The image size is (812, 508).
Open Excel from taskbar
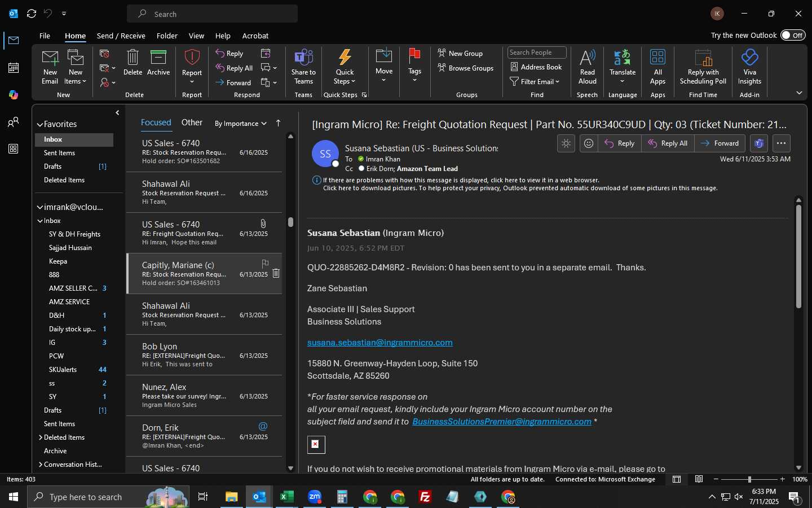coord(286,497)
